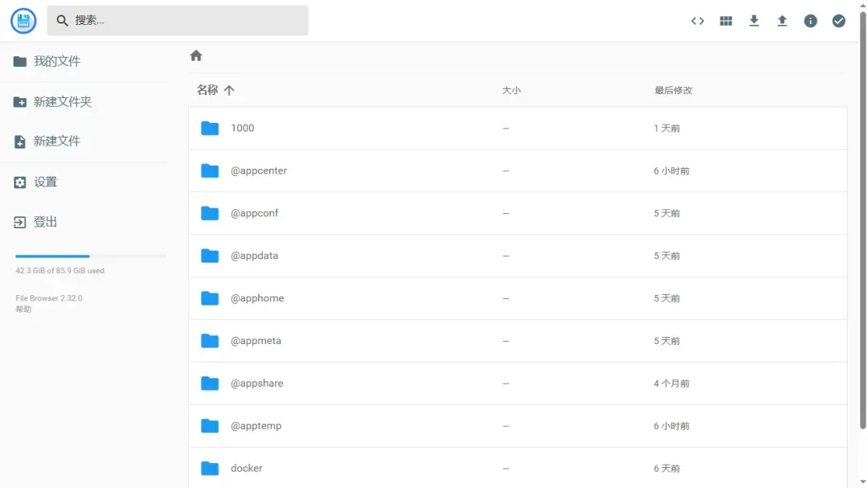Image resolution: width=868 pixels, height=488 pixels.
Task: Enable multiple selection mode
Action: click(x=838, y=20)
